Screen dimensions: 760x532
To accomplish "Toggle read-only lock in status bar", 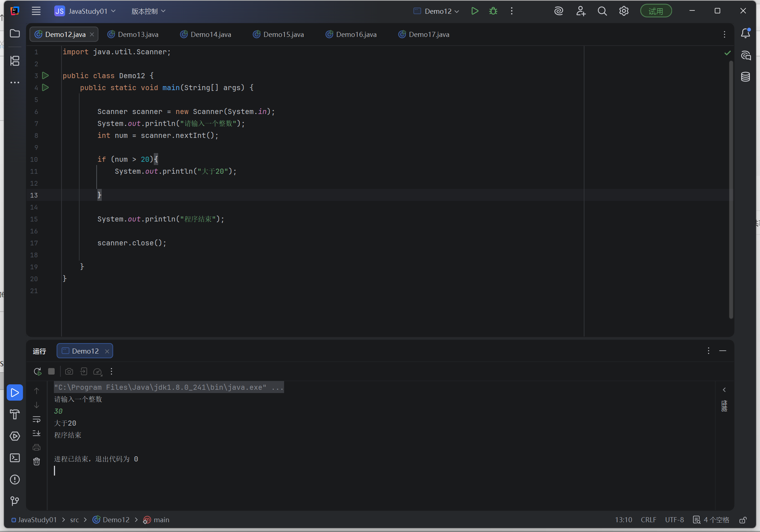I will pyautogui.click(x=743, y=520).
